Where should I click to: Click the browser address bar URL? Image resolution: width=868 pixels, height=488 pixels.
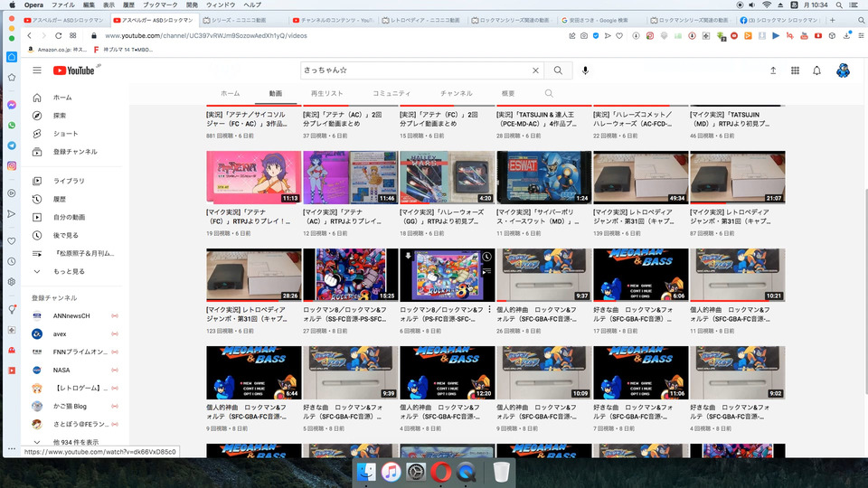point(206,35)
